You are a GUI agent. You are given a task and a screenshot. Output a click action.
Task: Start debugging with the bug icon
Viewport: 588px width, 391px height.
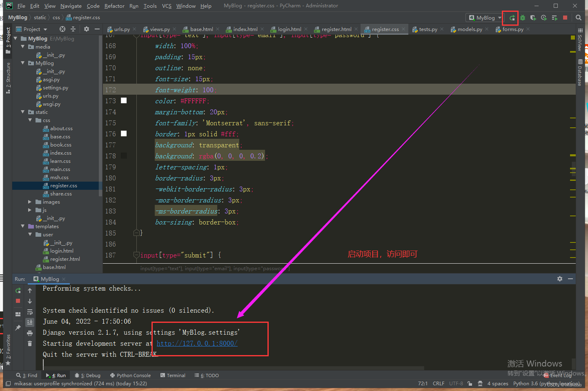(523, 18)
